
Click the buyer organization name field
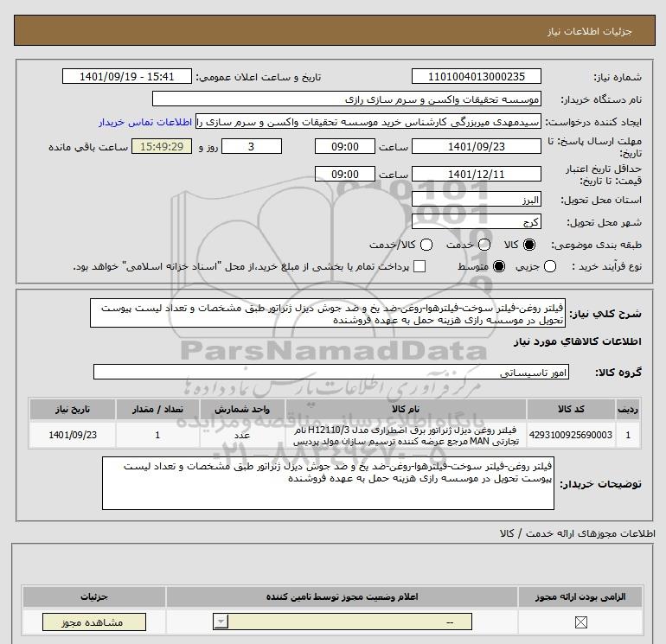[347, 99]
